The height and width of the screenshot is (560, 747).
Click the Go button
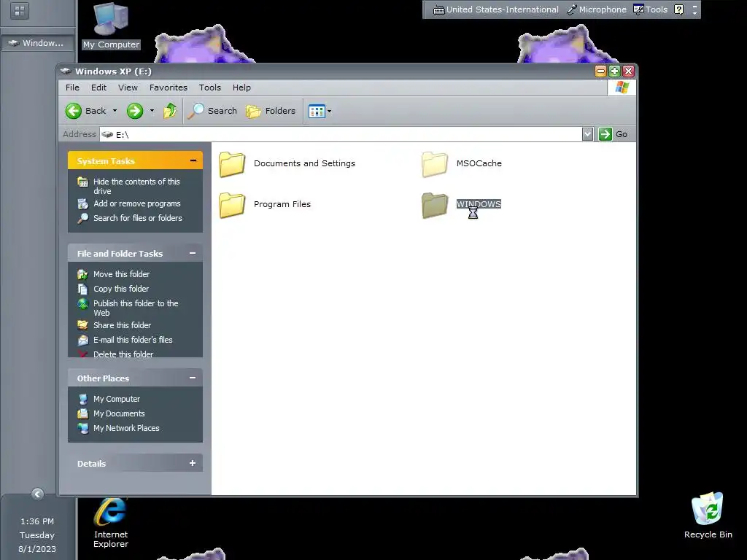pyautogui.click(x=614, y=134)
